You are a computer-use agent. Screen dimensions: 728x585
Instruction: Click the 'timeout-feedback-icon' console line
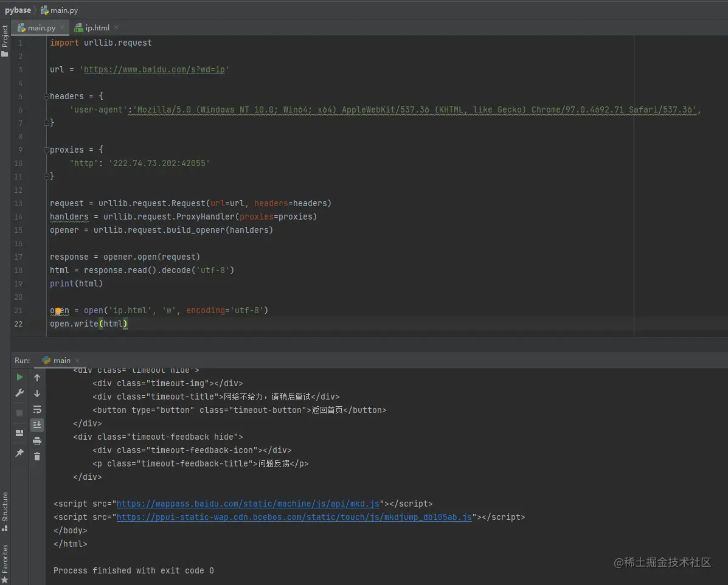coord(192,451)
